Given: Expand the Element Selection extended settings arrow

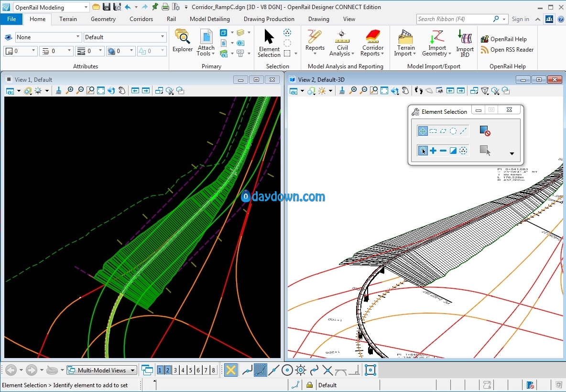Looking at the screenshot, I should pos(512,153).
